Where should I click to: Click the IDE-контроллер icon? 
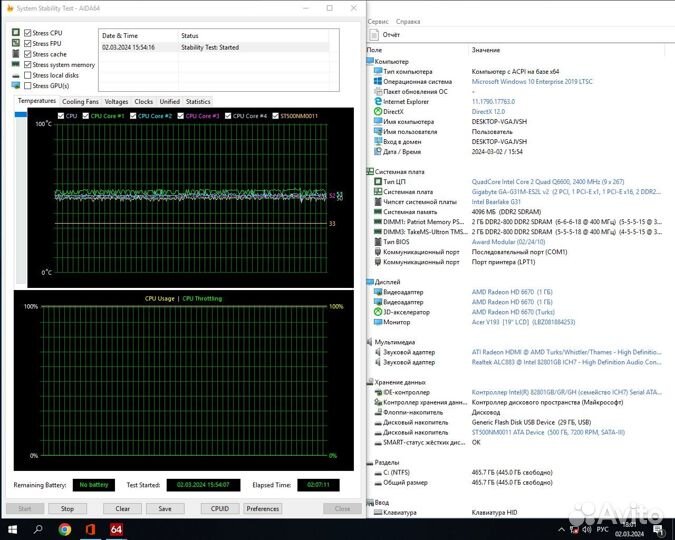378,392
